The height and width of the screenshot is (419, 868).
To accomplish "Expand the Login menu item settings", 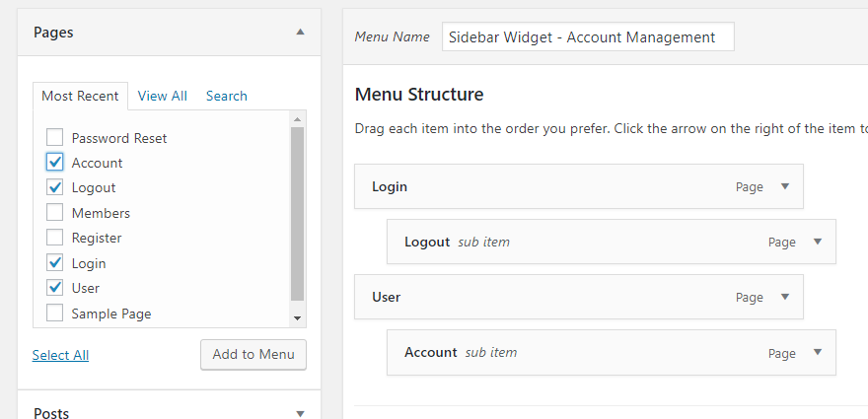I will (x=784, y=186).
